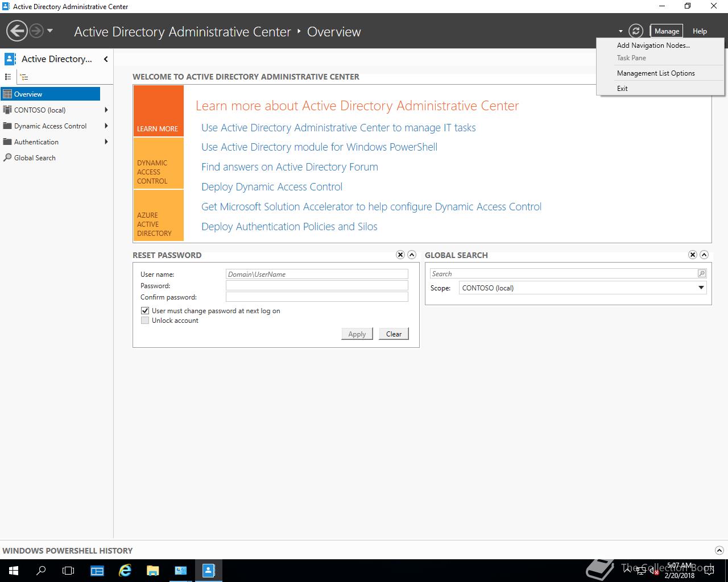Click the forward navigation arrow
Image resolution: width=728 pixels, height=582 pixels.
[x=36, y=31]
